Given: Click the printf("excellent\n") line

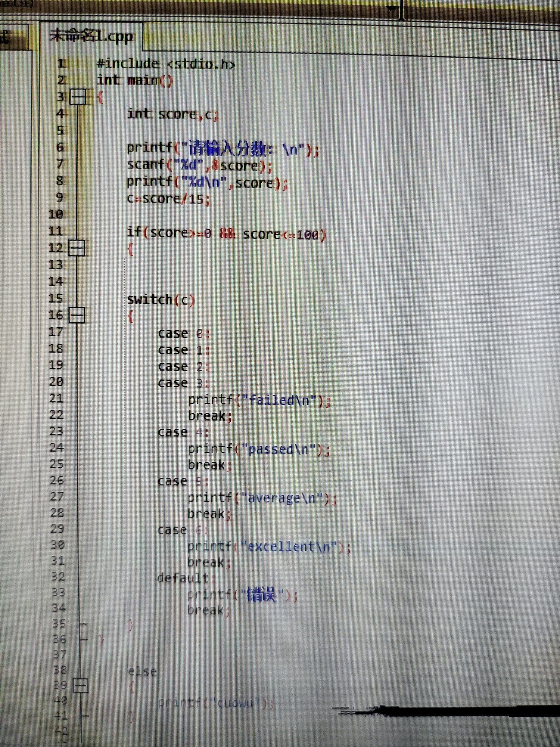Looking at the screenshot, I should pyautogui.click(x=269, y=547).
